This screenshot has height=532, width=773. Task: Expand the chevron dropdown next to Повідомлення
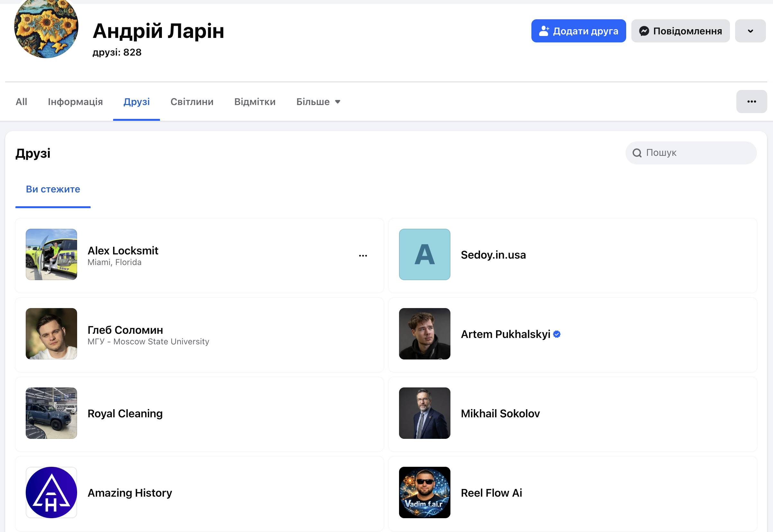coord(750,31)
